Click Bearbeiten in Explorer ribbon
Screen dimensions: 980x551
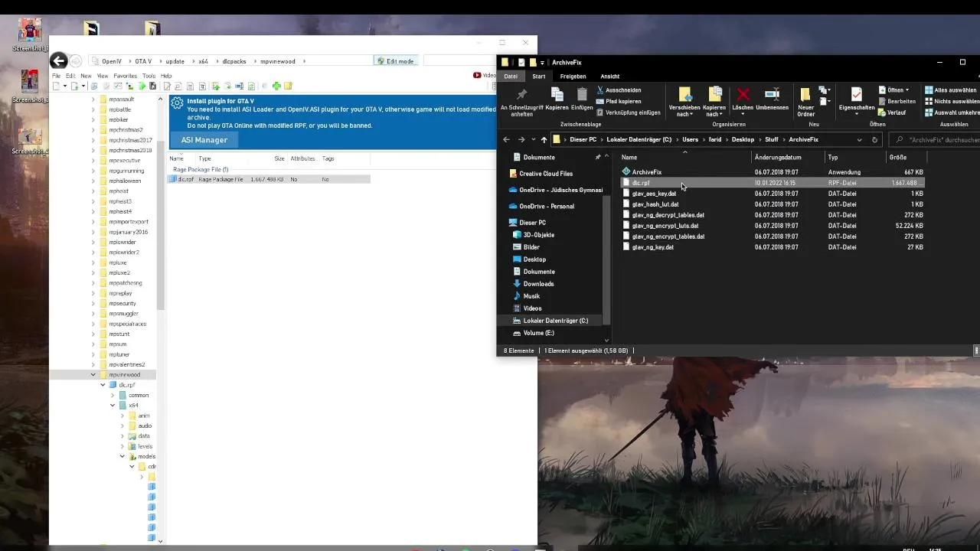coord(897,101)
